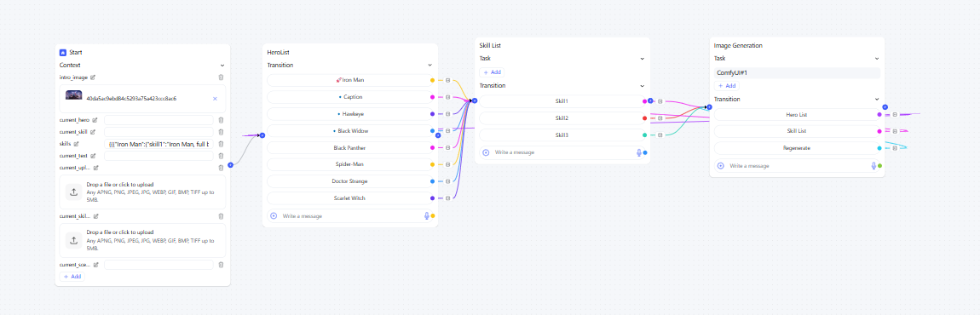
Task: Click the microphone icon in HeroList
Action: pos(427,215)
